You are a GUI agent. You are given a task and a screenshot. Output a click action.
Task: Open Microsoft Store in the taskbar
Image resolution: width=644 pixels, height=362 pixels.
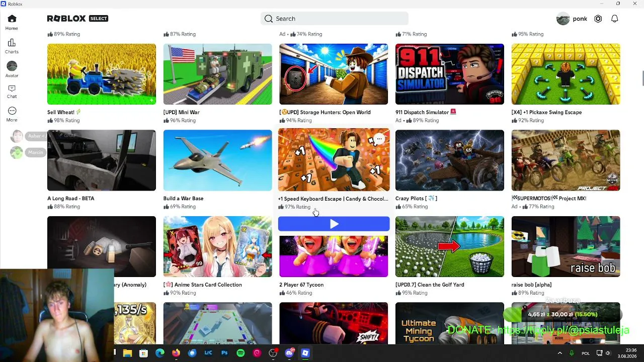(143, 353)
